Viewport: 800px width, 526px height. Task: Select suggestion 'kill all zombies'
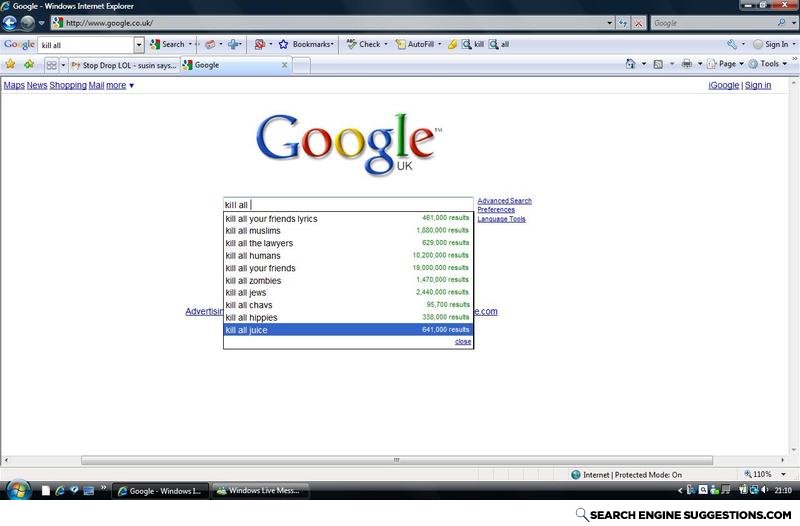coord(348,281)
